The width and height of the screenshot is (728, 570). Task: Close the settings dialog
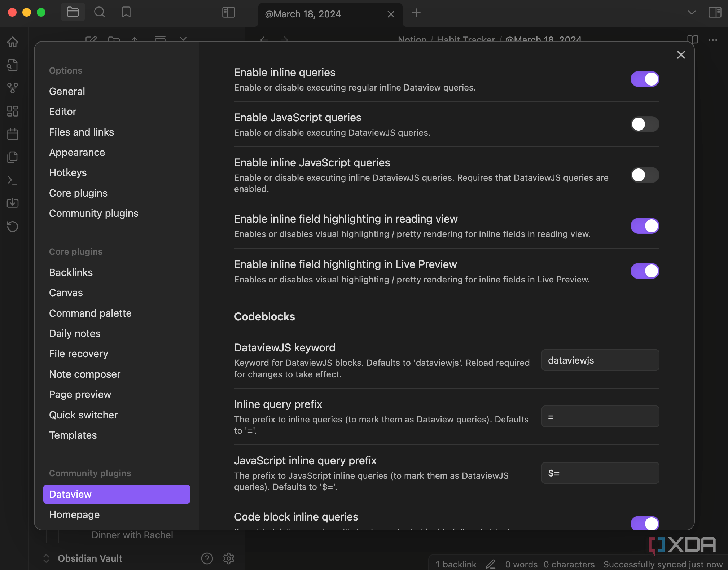tap(681, 55)
